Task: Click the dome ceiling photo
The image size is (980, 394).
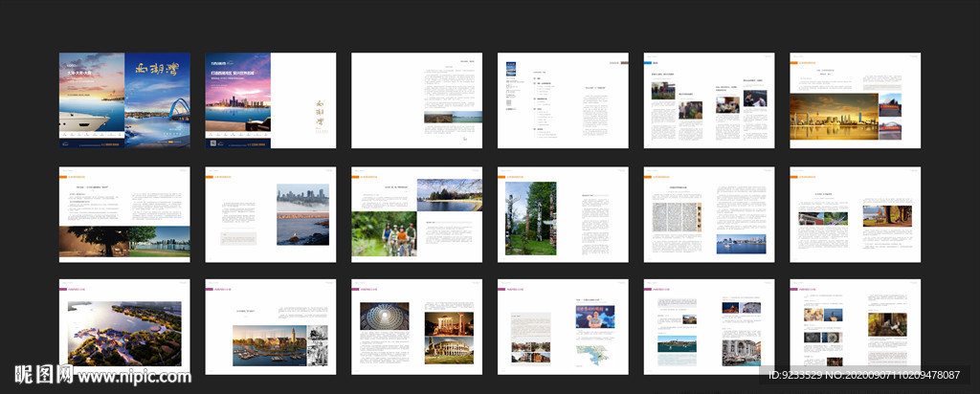Action: point(384,317)
